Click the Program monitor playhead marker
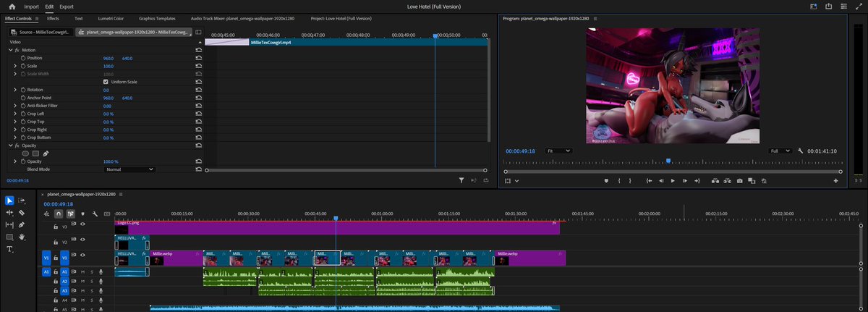This screenshot has width=868, height=312. pos(668,161)
